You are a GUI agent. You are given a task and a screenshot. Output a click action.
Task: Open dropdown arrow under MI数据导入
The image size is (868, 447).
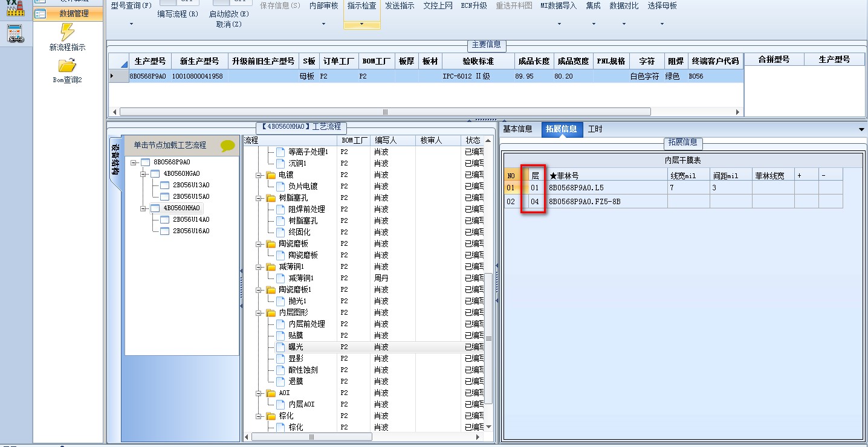559,24
